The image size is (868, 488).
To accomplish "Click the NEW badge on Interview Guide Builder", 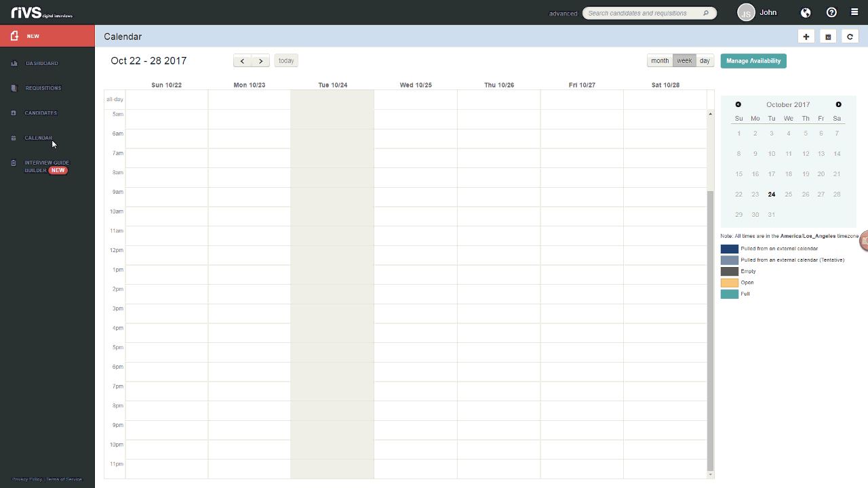I will tap(58, 171).
